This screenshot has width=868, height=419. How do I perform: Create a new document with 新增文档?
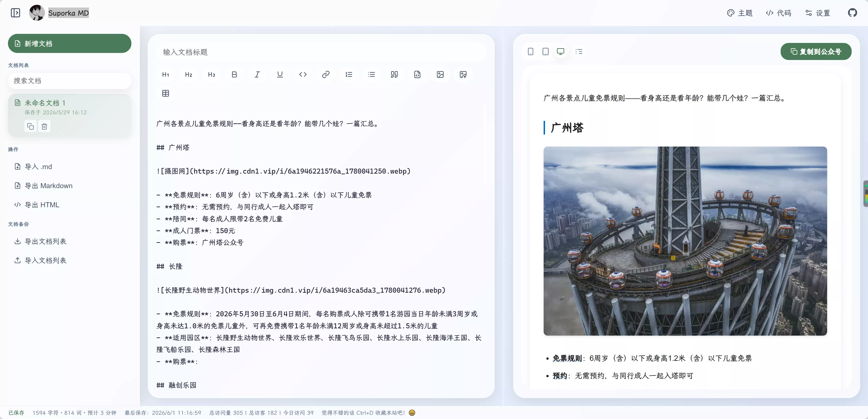coord(69,44)
